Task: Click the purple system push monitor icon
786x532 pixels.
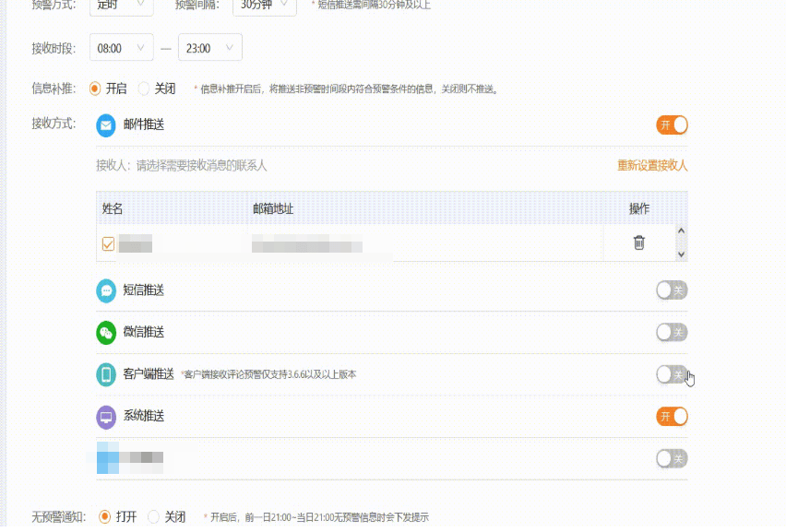Action: [x=106, y=417]
